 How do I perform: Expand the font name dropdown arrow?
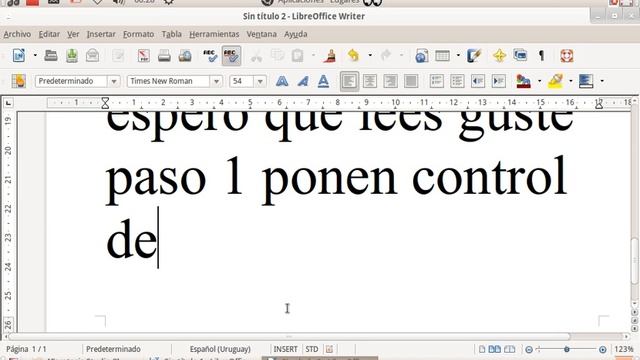[216, 81]
